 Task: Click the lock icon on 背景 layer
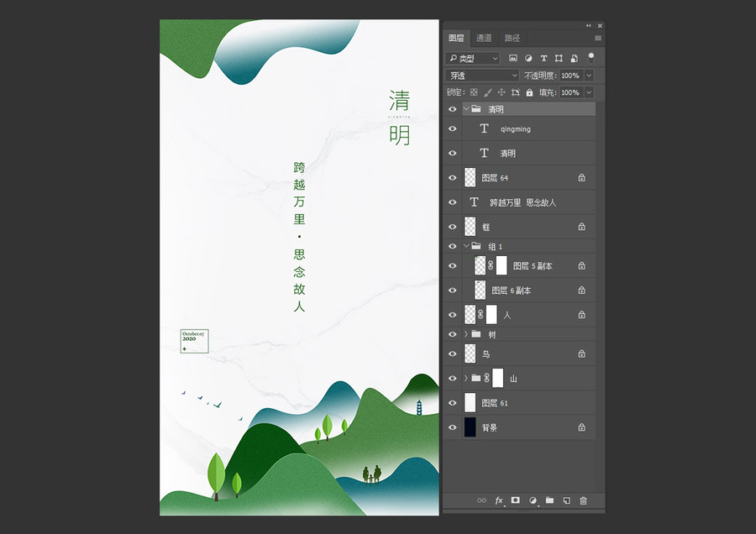click(582, 427)
